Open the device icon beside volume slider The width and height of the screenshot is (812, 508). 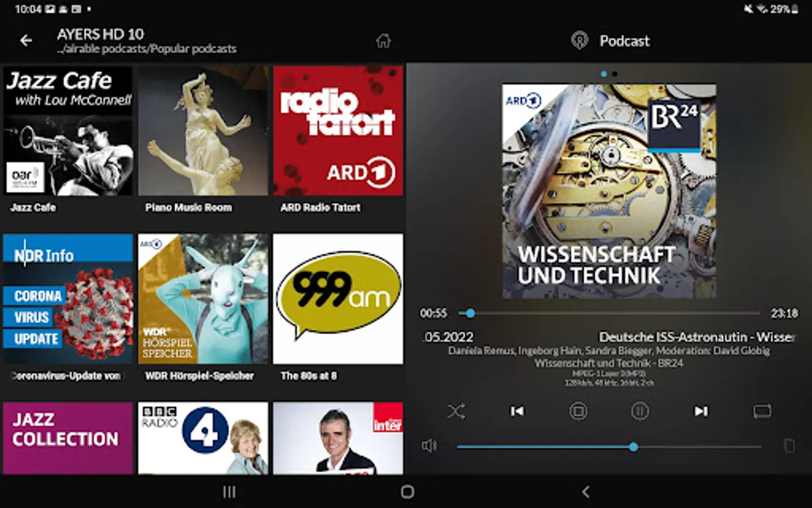click(789, 446)
